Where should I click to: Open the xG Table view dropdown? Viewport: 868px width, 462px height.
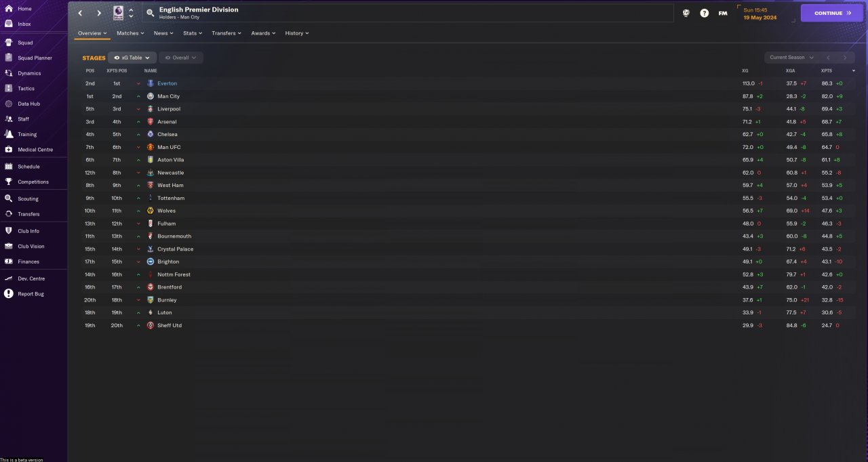click(x=132, y=58)
